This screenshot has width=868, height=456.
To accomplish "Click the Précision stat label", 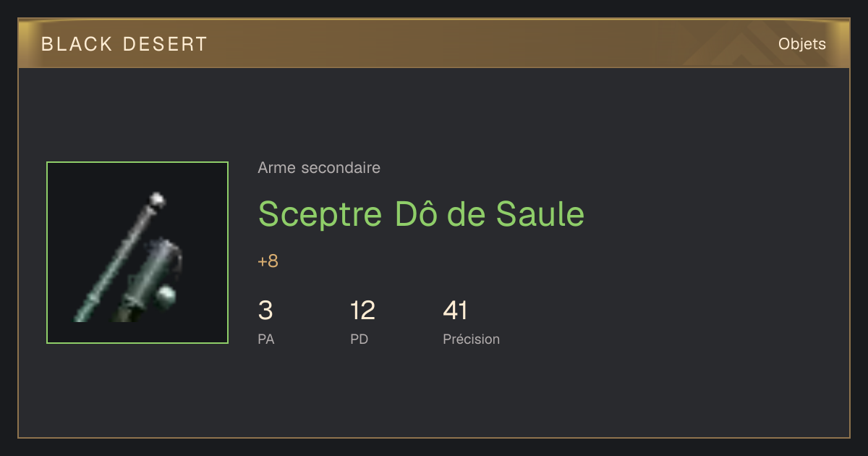I will pos(471,339).
